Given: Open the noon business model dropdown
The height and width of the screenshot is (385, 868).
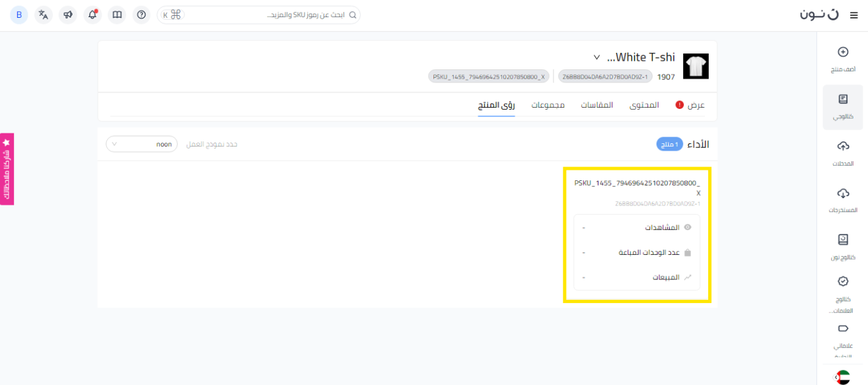Looking at the screenshot, I should pos(141,144).
